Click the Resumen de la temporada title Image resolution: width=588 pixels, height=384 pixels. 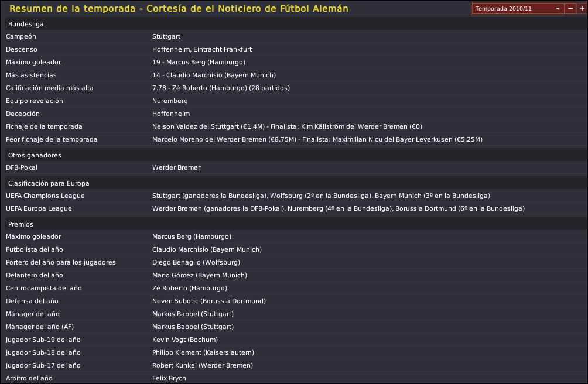tap(179, 8)
